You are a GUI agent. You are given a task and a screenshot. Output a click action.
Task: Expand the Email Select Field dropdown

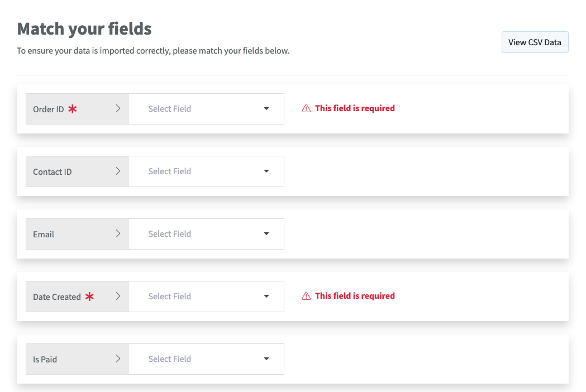pyautogui.click(x=206, y=234)
